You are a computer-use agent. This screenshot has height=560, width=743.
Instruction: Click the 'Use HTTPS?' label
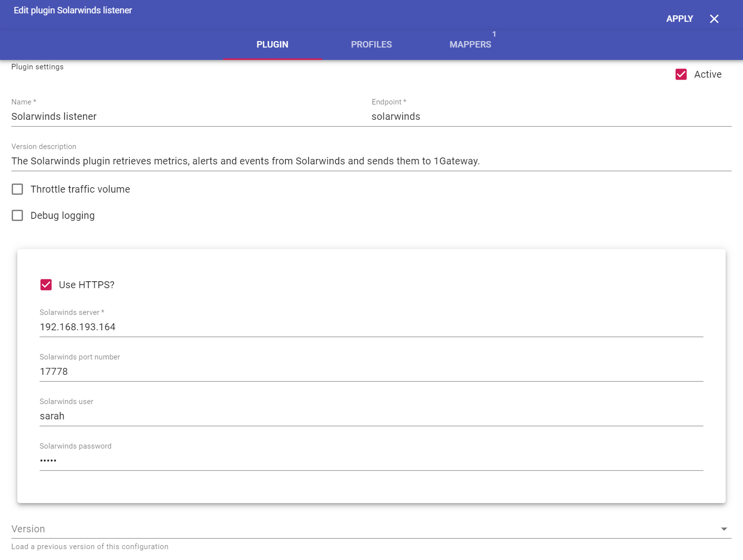point(87,285)
